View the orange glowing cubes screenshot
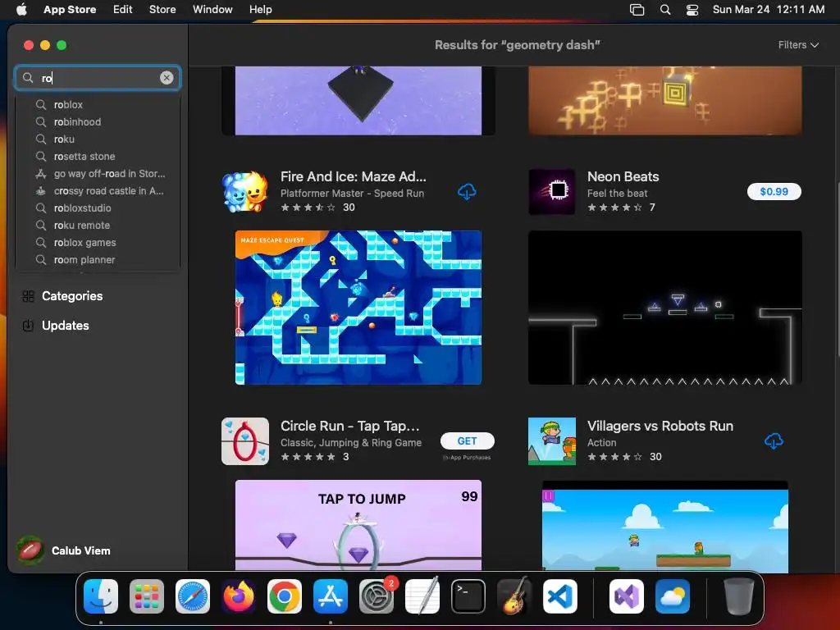The width and height of the screenshot is (840, 630). point(664,100)
